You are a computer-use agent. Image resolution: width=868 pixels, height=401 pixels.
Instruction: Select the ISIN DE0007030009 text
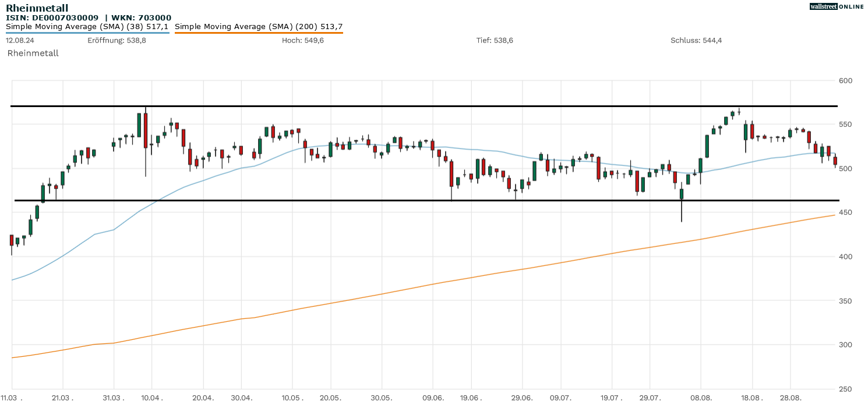tap(52, 18)
